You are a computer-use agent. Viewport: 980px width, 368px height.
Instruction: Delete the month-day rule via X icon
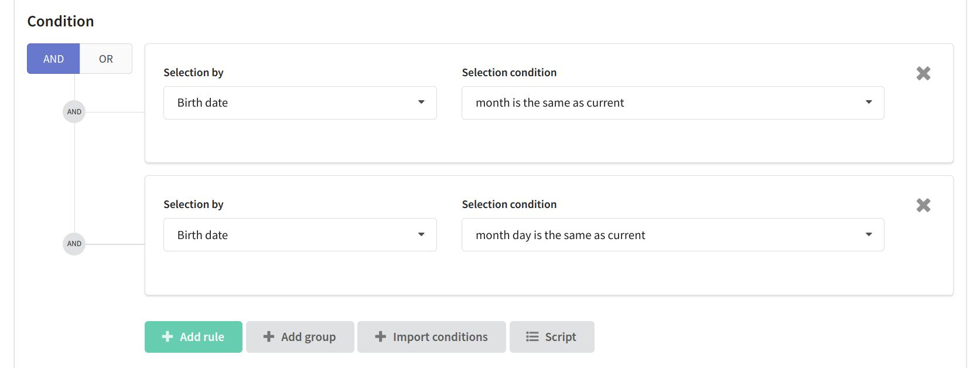point(923,205)
